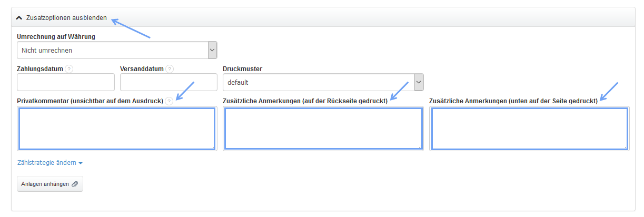Expand the Zählstrategie ändern caret menu
This screenshot has width=644, height=217.
[81, 163]
